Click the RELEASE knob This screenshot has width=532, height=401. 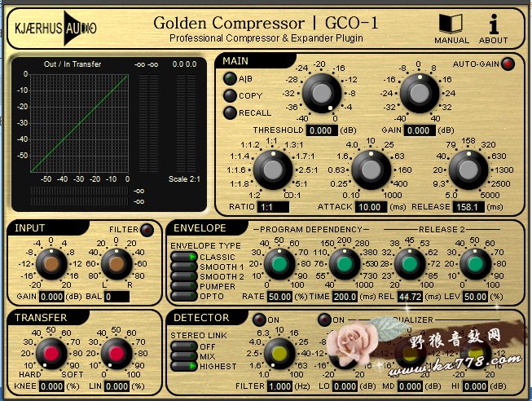(468, 170)
